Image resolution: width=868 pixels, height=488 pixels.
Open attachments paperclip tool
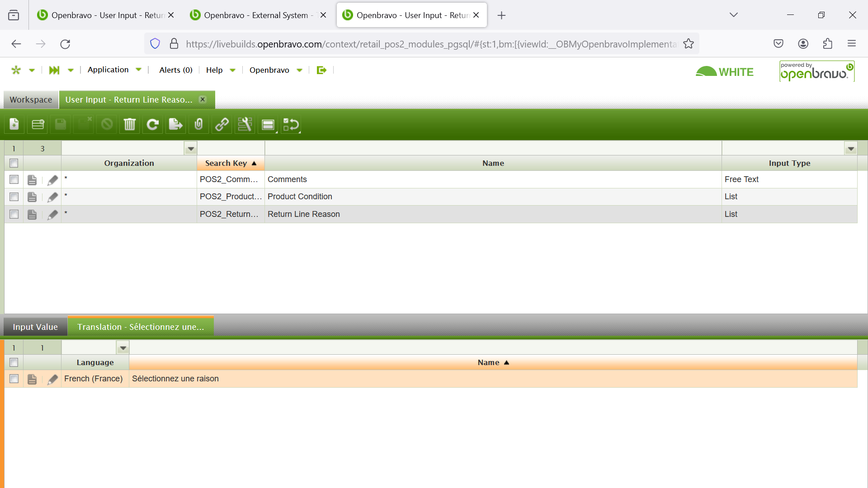point(198,124)
